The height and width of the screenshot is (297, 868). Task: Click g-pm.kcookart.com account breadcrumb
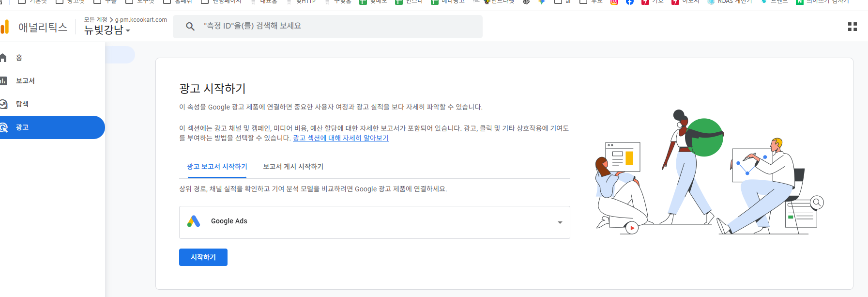[141, 20]
